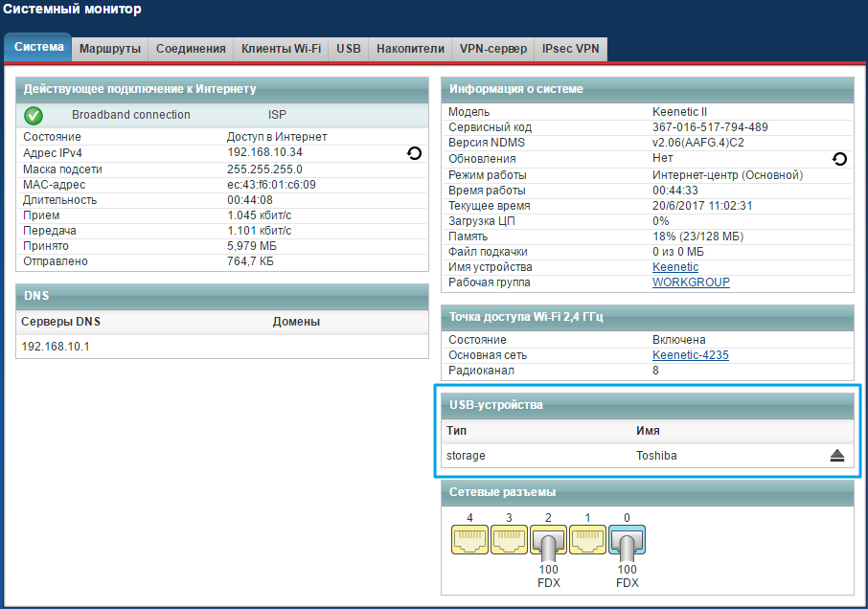Click network port 3 icon
868x609 pixels.
point(509,543)
